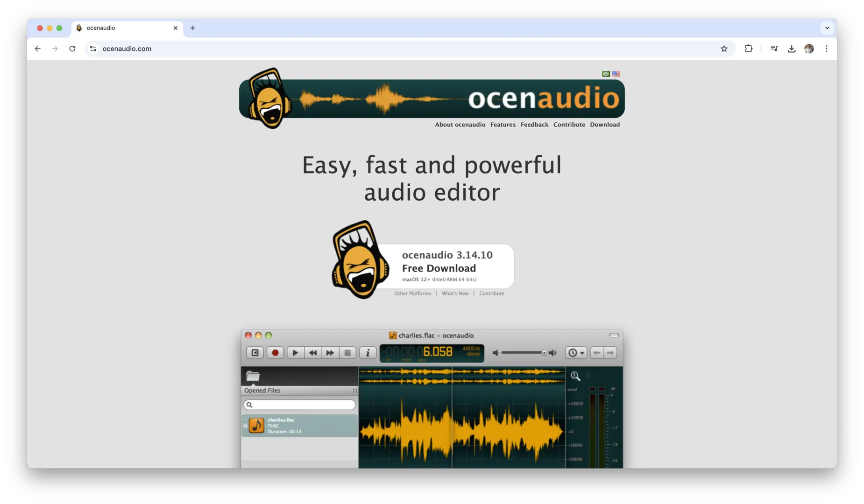
Task: Open the browser extensions puzzle icon
Action: 748,49
